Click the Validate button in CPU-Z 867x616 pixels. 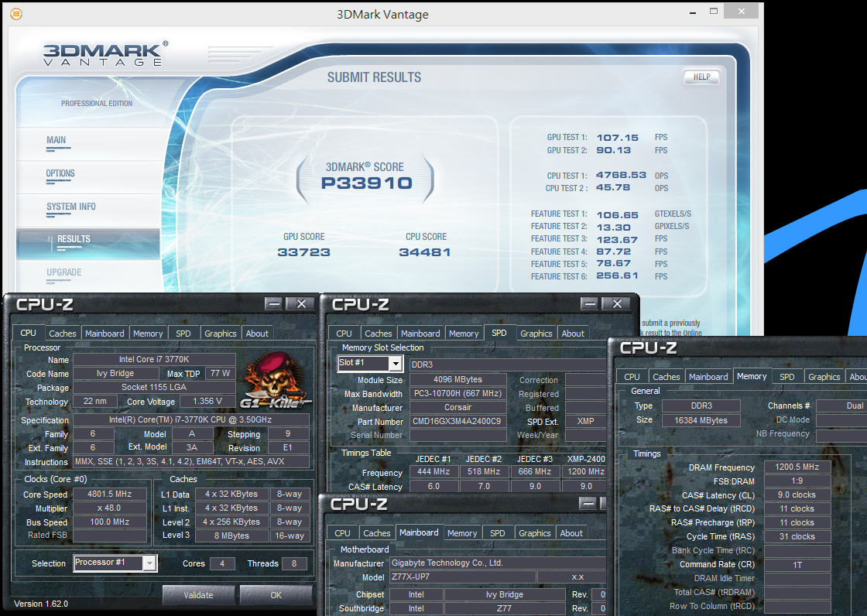(198, 595)
